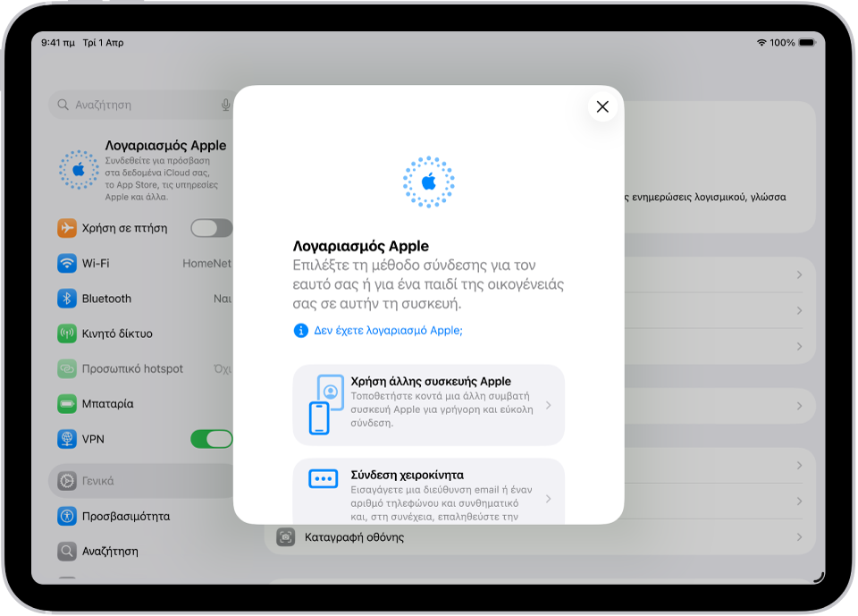Screen dimensions: 858x616
Task: Tap the blue Wi-Fi icon
Action: pos(67,264)
